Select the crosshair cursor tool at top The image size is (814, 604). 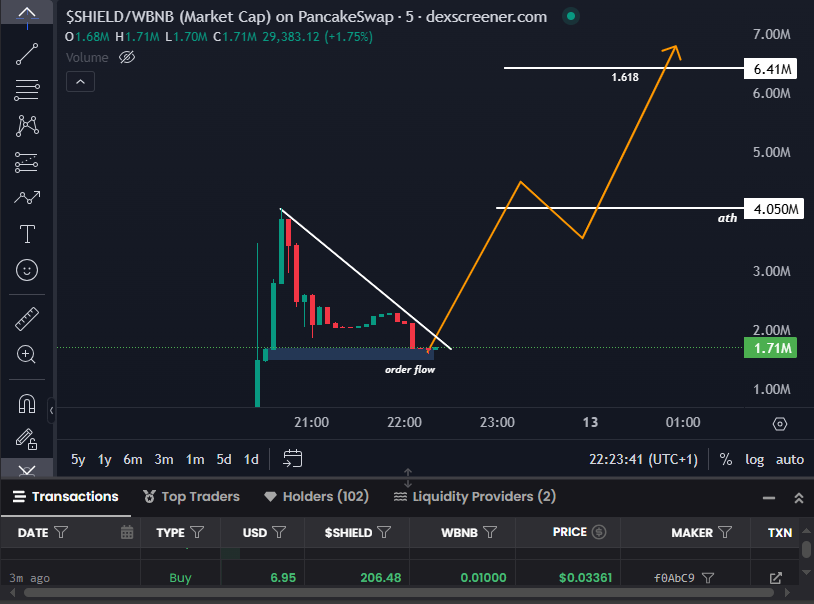[x=27, y=12]
